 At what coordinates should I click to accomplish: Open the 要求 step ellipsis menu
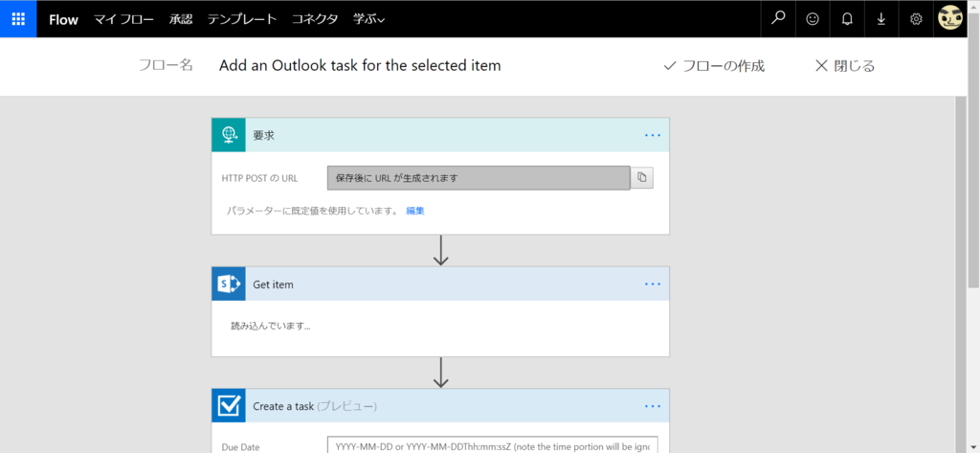[x=653, y=134]
